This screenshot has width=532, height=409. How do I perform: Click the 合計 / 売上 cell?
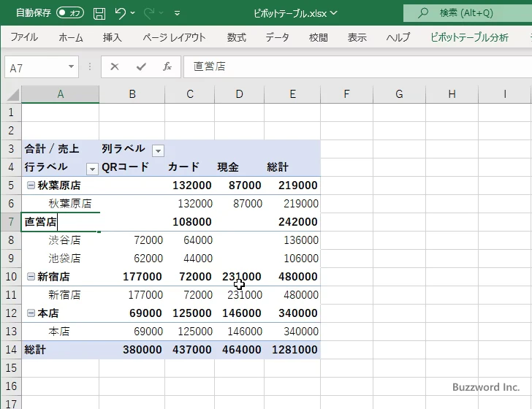(x=61, y=149)
